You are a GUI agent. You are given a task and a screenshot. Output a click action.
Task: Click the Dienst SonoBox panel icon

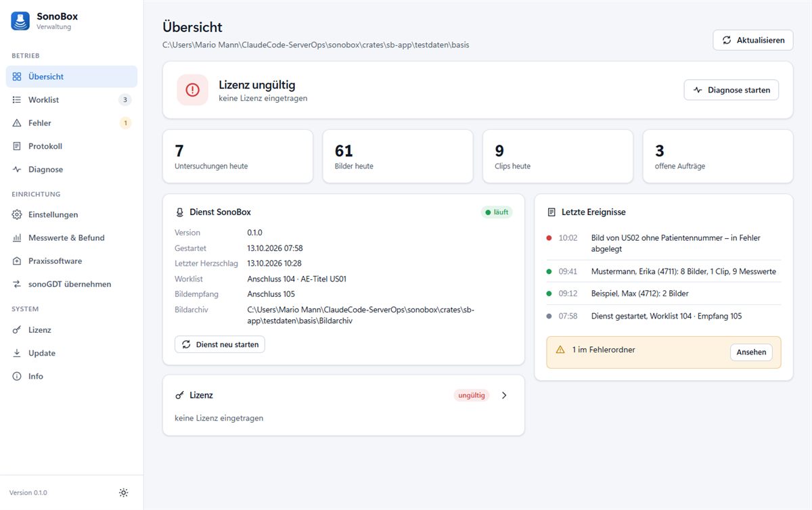(180, 212)
